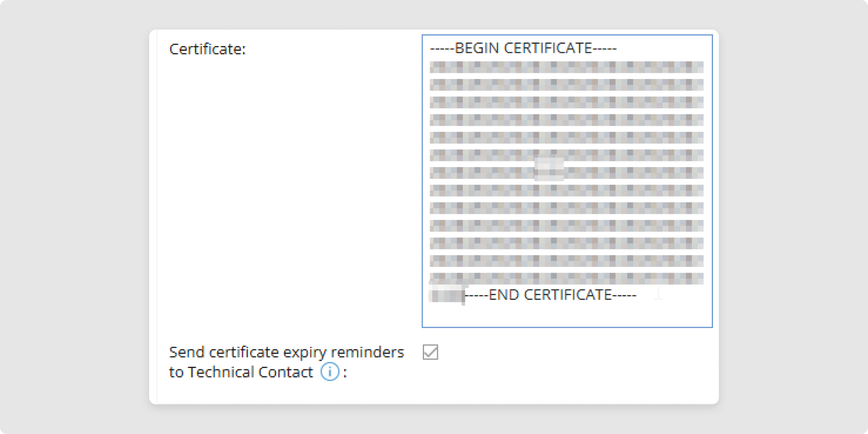Click the word BEGIN in the certificate
The width and height of the screenshot is (868, 434).
pos(477,48)
